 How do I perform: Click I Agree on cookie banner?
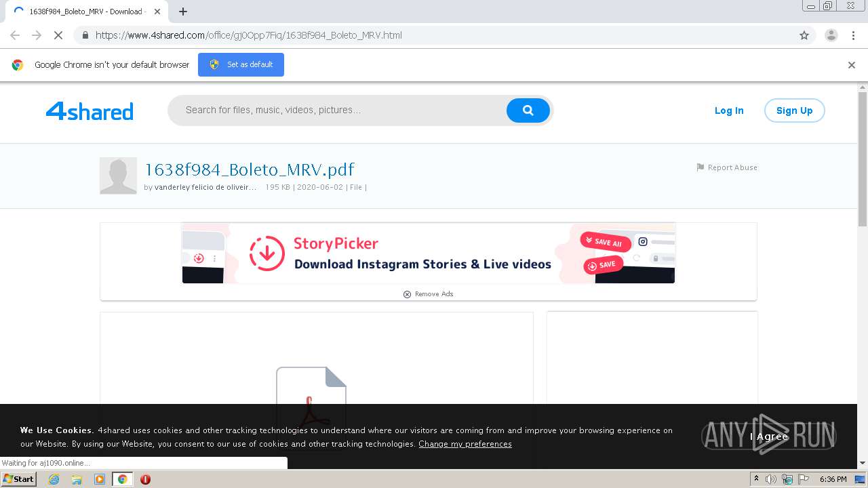(769, 436)
